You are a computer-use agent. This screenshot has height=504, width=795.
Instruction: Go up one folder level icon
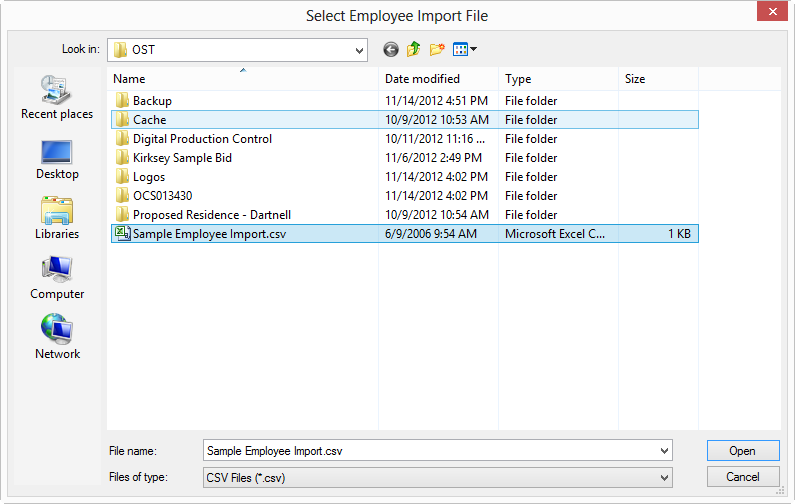414,49
